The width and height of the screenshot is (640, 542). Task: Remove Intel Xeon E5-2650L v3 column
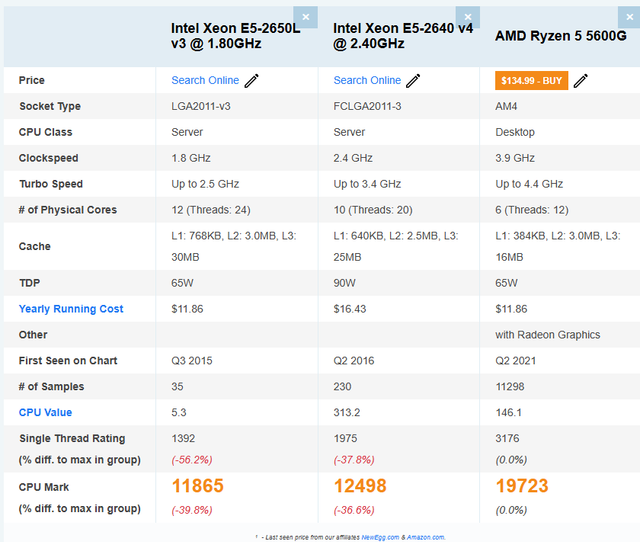point(305,17)
